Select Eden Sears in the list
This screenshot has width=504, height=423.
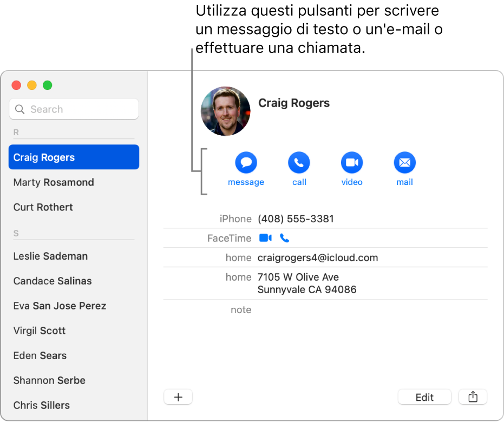click(x=74, y=355)
